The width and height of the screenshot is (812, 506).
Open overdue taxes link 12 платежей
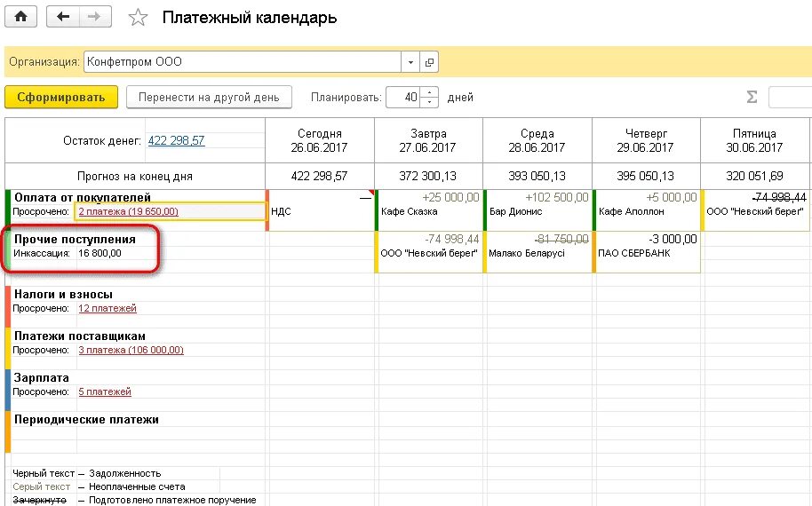tap(107, 308)
